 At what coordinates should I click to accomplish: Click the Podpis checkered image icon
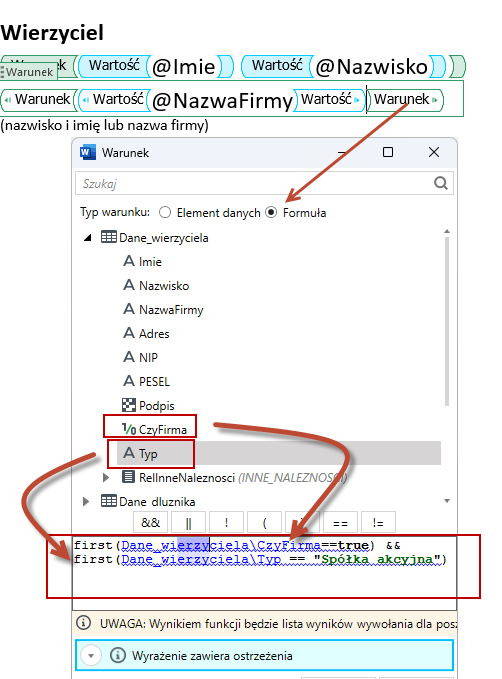[129, 405]
